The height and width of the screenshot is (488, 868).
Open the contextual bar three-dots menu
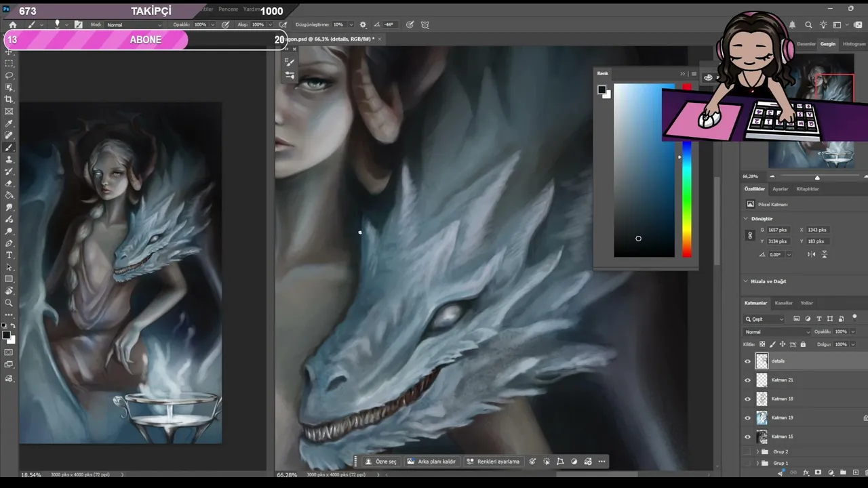pyautogui.click(x=601, y=462)
